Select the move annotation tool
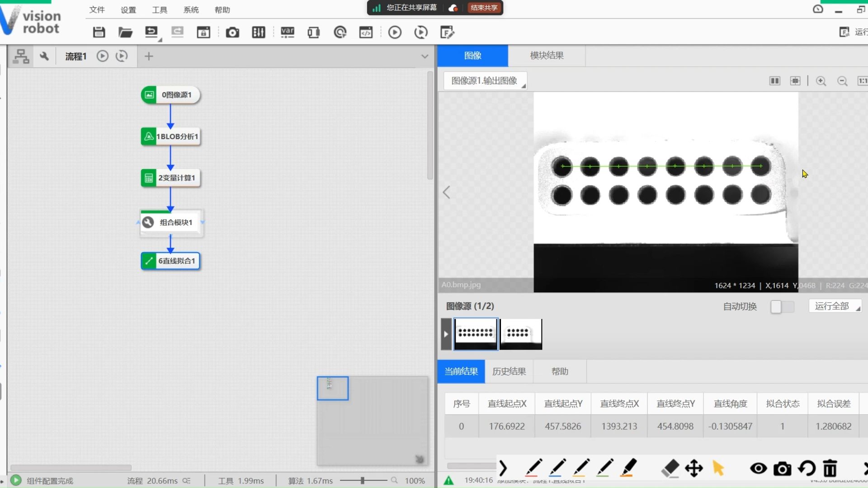Viewport: 868px width, 488px height. point(693,469)
